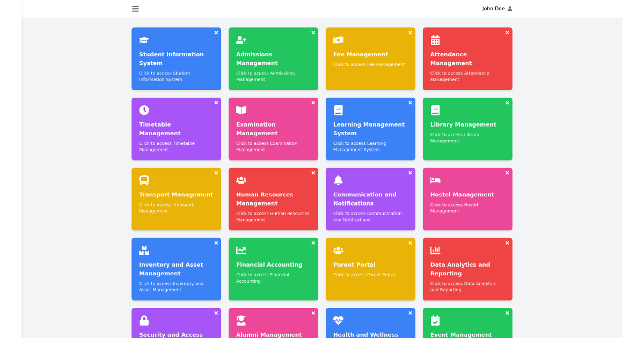644x338 pixels.
Task: Click the bed icon on Hostel Management
Action: tap(435, 180)
